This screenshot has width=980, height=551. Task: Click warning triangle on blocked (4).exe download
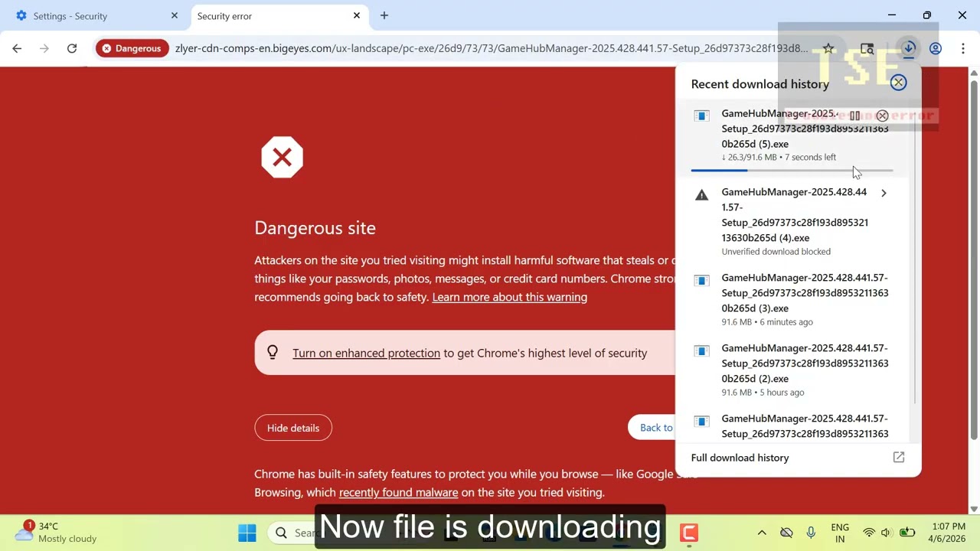[701, 195]
